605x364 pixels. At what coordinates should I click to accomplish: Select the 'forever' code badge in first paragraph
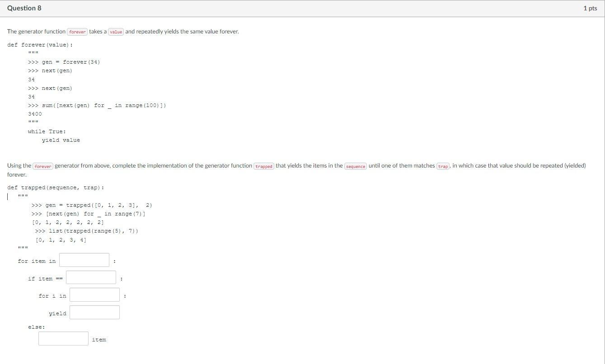[77, 32]
